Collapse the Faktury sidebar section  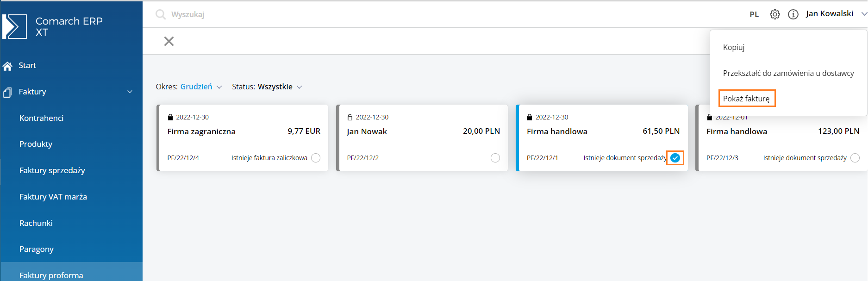tap(130, 92)
